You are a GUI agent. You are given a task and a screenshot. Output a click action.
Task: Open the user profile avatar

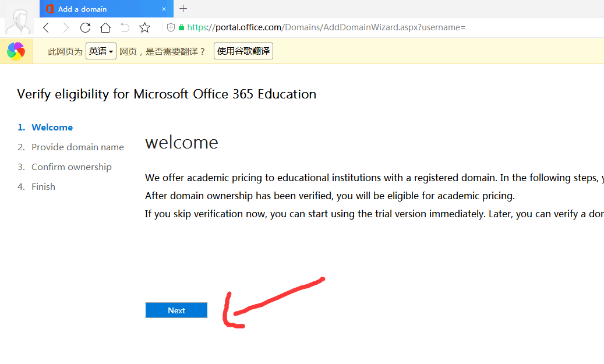(x=20, y=21)
